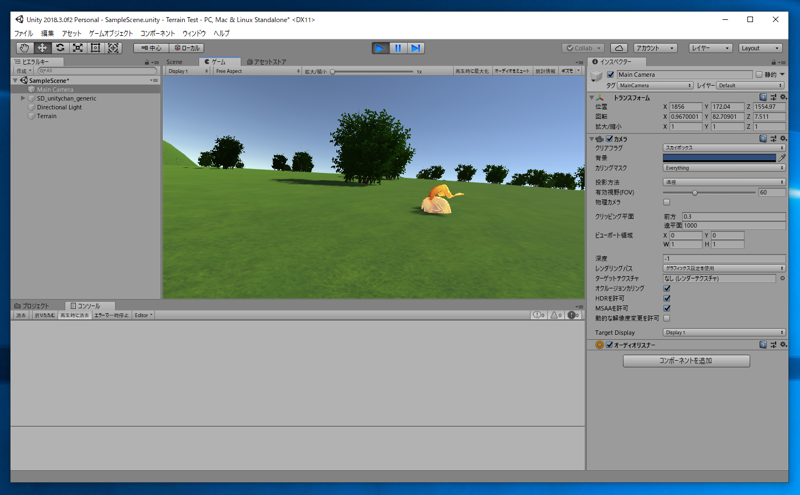Screen dimensions: 800x495
Task: Toggle the オクルージョンカリング checkbox
Action: (666, 288)
